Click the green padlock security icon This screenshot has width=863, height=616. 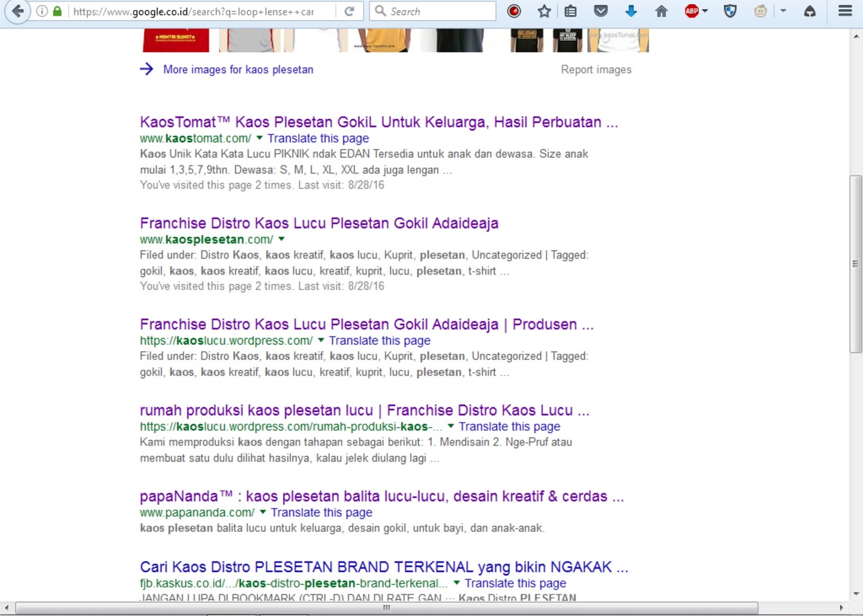57,11
